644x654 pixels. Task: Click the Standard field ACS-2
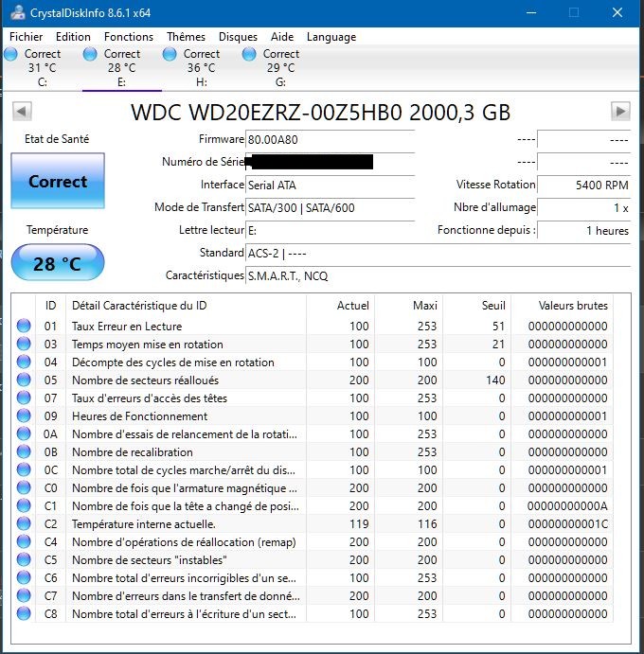[x=438, y=253]
